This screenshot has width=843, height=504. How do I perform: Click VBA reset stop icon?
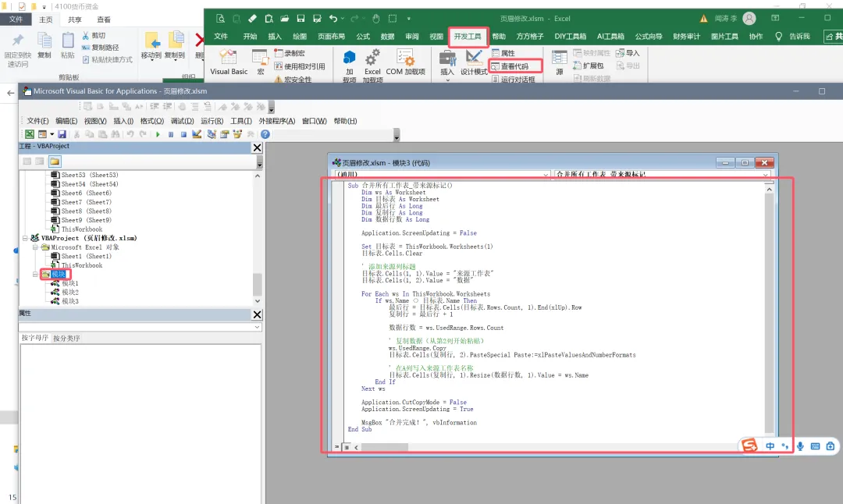(x=183, y=134)
